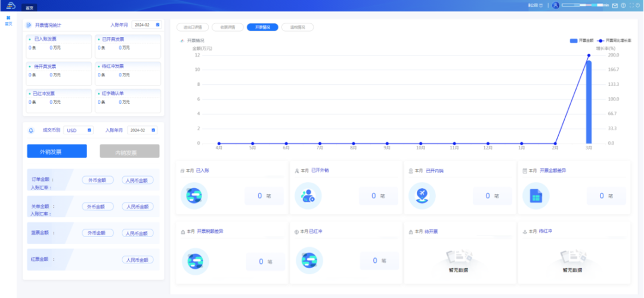Viewport: 644px width, 298px height.
Task: Click the power logout icon
Action: (637, 5)
